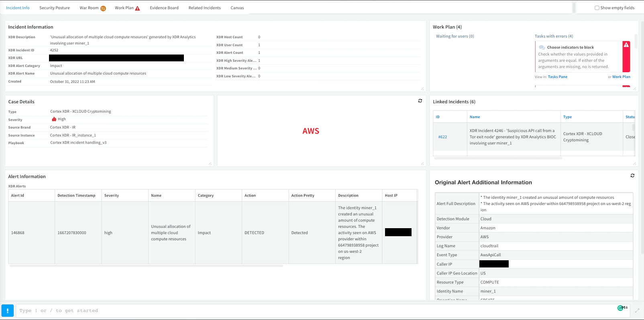
Task: Click the Case Details resize handle
Action: point(210,163)
